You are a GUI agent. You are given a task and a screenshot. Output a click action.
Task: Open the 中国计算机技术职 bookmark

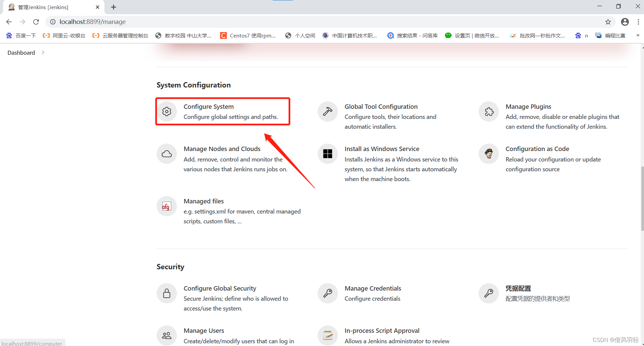tap(350, 35)
